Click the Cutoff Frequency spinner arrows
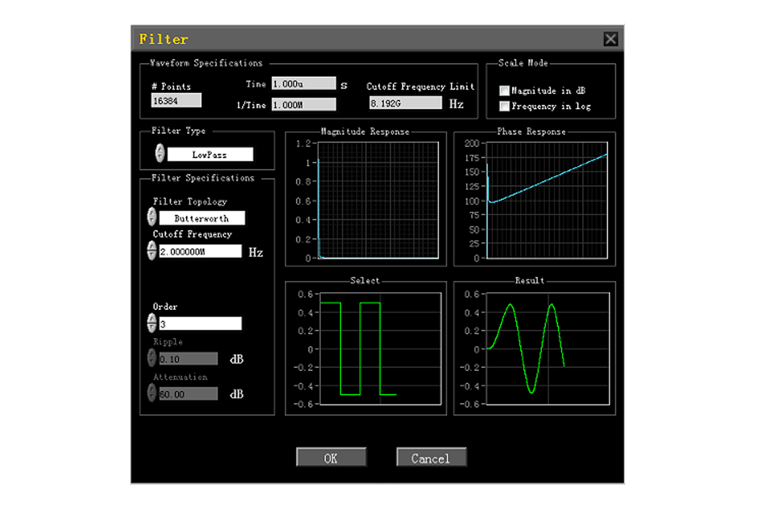The image size is (769, 532). point(152,250)
